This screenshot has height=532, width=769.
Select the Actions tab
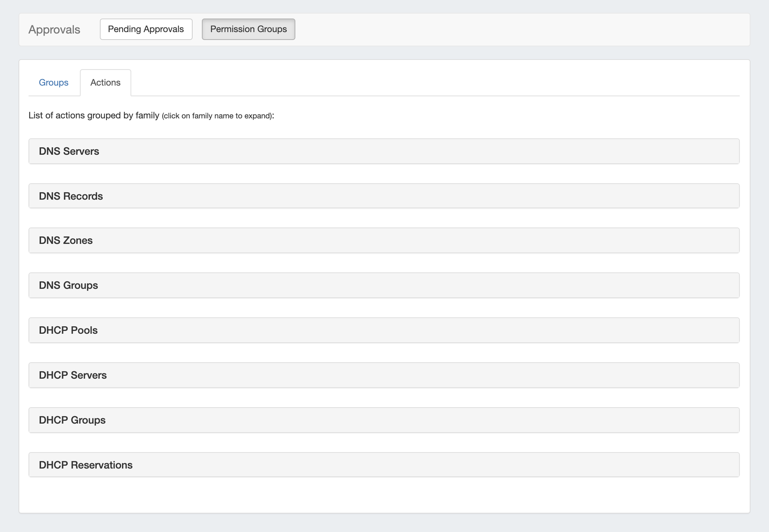[x=105, y=82]
